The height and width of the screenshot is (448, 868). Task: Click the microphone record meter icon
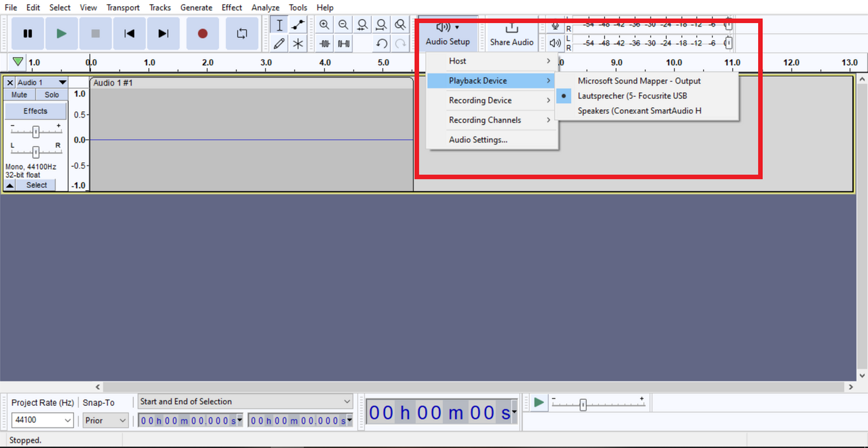coord(555,25)
